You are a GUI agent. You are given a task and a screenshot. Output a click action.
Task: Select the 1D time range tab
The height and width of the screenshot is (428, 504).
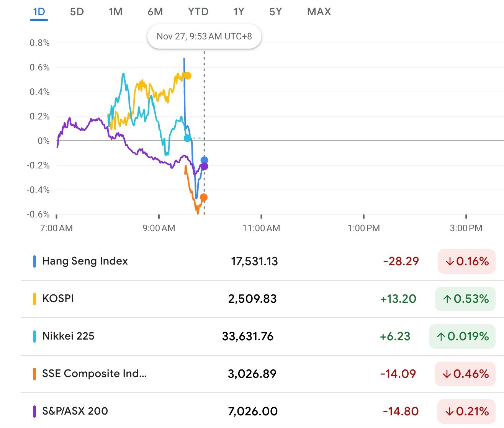click(x=39, y=12)
